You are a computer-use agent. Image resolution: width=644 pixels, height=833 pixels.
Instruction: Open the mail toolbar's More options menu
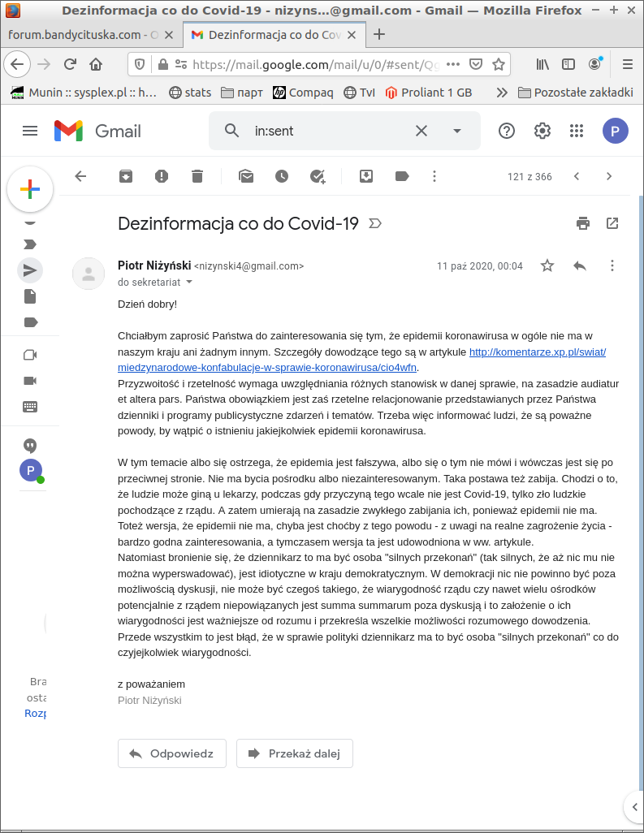tap(434, 176)
